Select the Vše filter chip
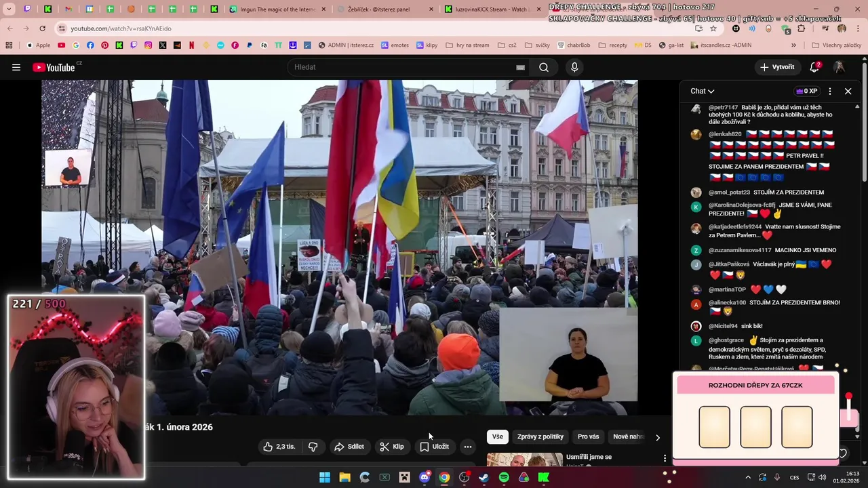Image resolution: width=868 pixels, height=488 pixels. 498,437
